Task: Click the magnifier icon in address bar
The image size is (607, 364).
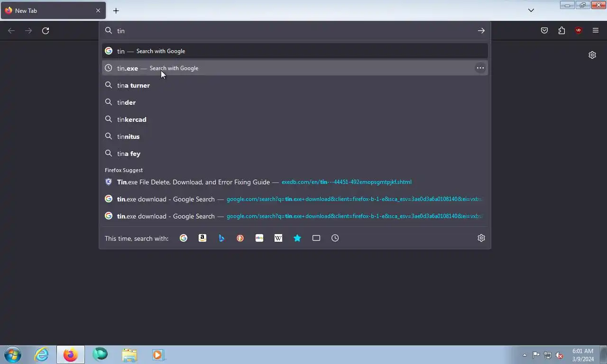Action: (x=109, y=31)
